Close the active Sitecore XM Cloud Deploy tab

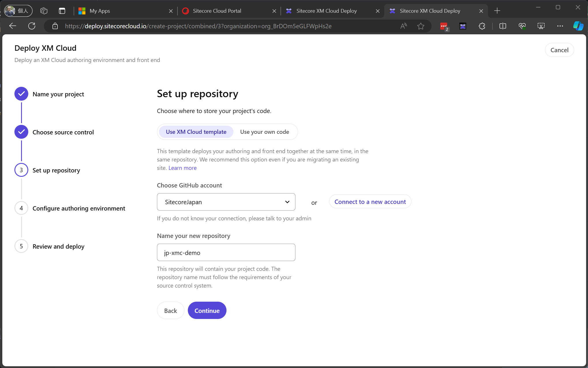click(x=481, y=11)
